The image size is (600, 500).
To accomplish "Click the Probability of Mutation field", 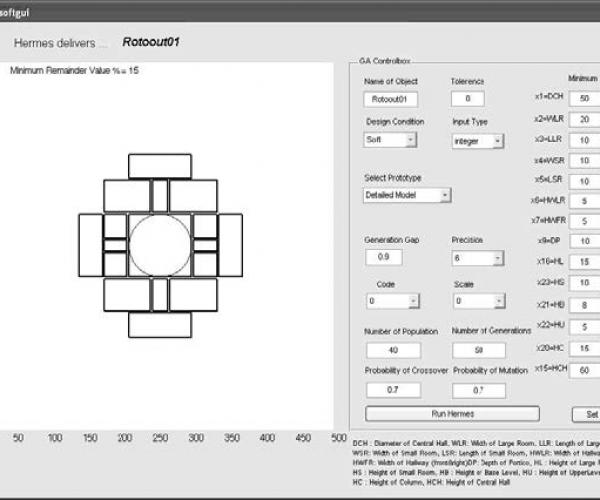I will click(x=479, y=391).
